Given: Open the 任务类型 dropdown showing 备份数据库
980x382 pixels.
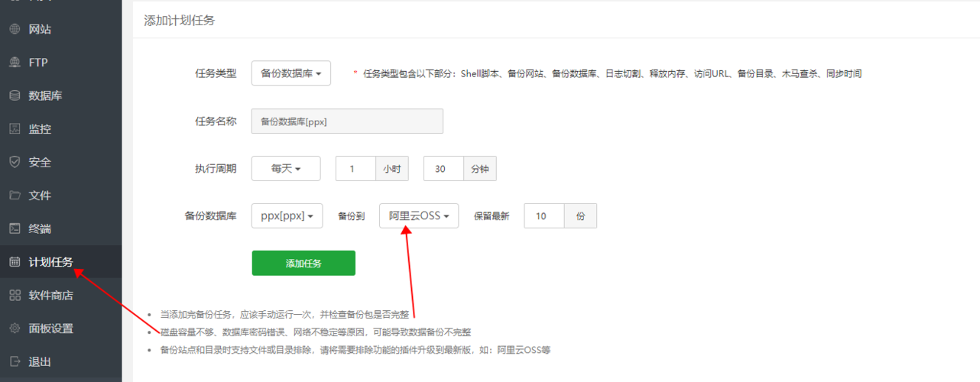Looking at the screenshot, I should (291, 73).
